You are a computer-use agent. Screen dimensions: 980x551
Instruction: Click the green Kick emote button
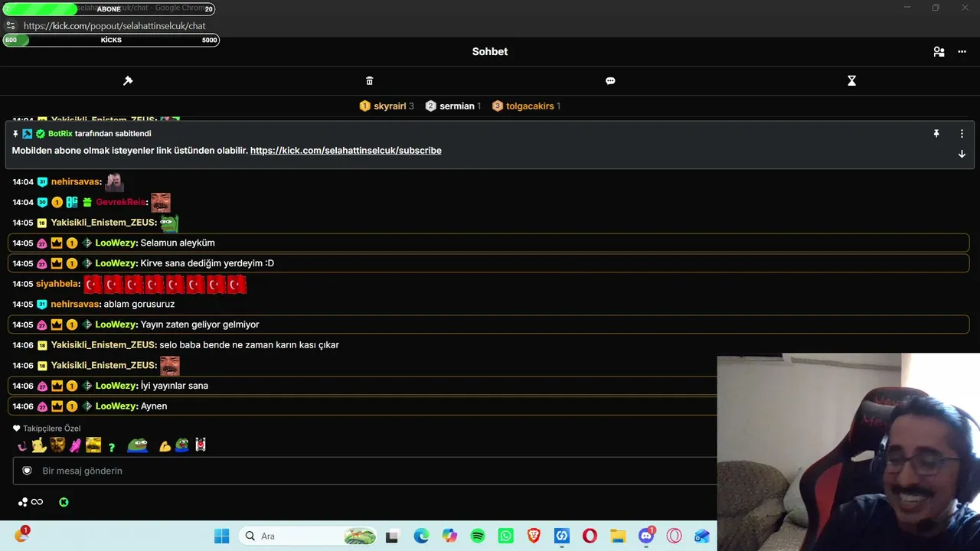pyautogui.click(x=64, y=502)
